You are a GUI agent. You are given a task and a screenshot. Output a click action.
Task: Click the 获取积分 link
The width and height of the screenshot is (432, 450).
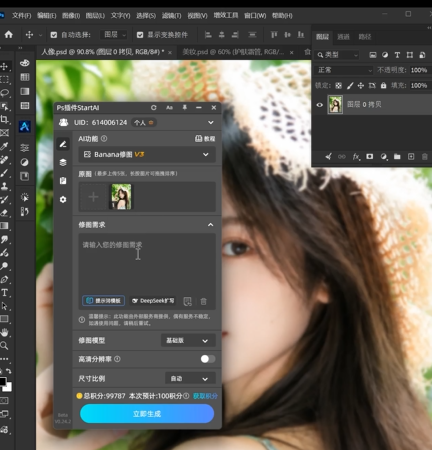(x=205, y=396)
